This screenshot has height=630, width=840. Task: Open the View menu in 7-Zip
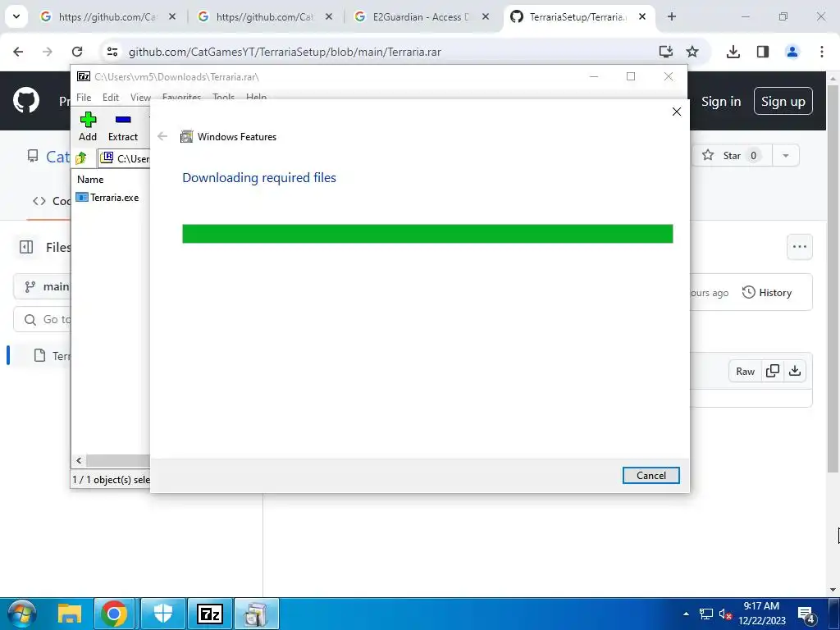tap(140, 98)
